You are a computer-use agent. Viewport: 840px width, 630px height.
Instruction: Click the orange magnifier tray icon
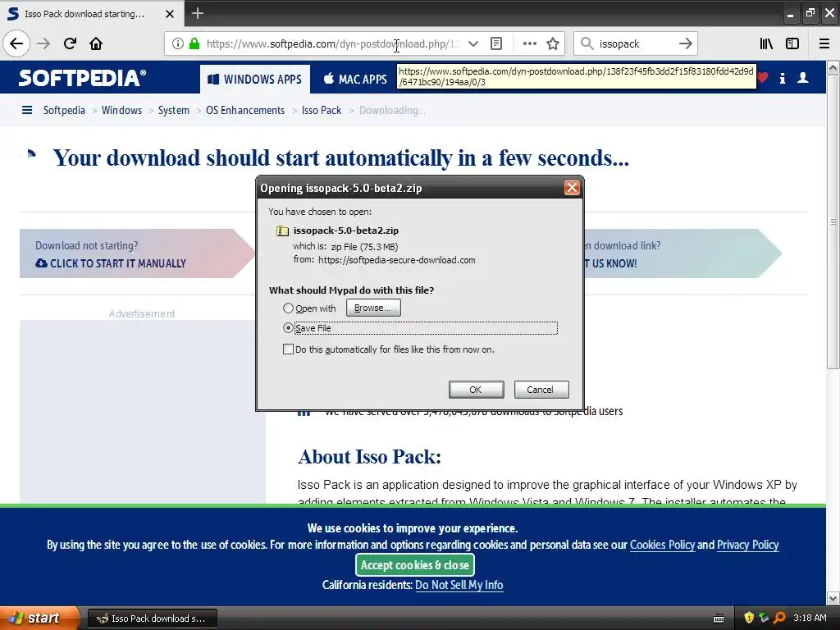[x=780, y=618]
